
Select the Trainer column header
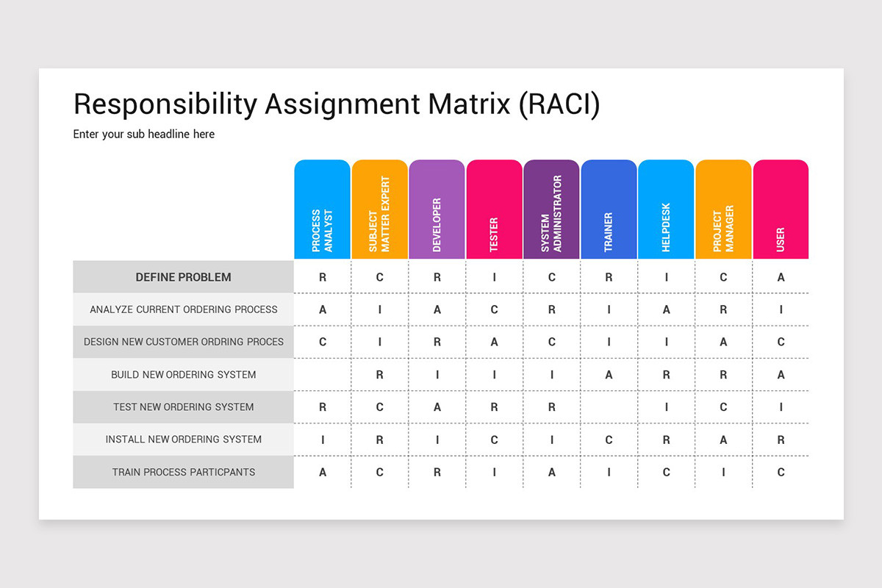[609, 209]
